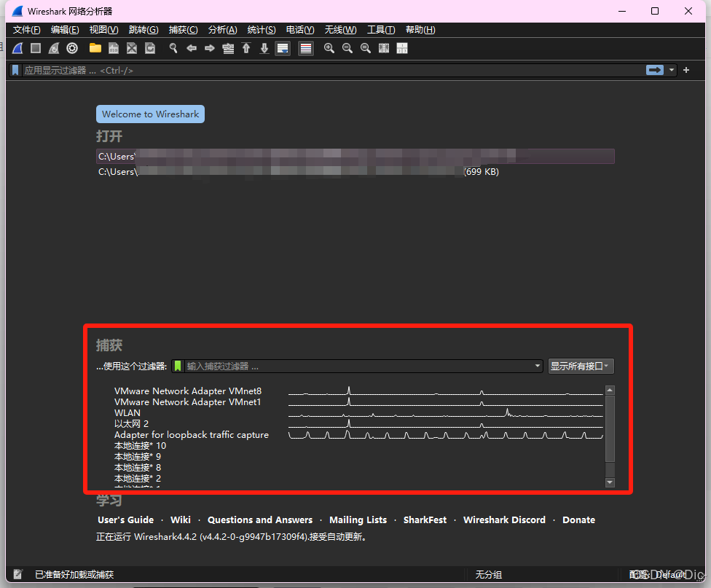Toggle packet list colorization
The height and width of the screenshot is (588, 711).
[x=306, y=48]
